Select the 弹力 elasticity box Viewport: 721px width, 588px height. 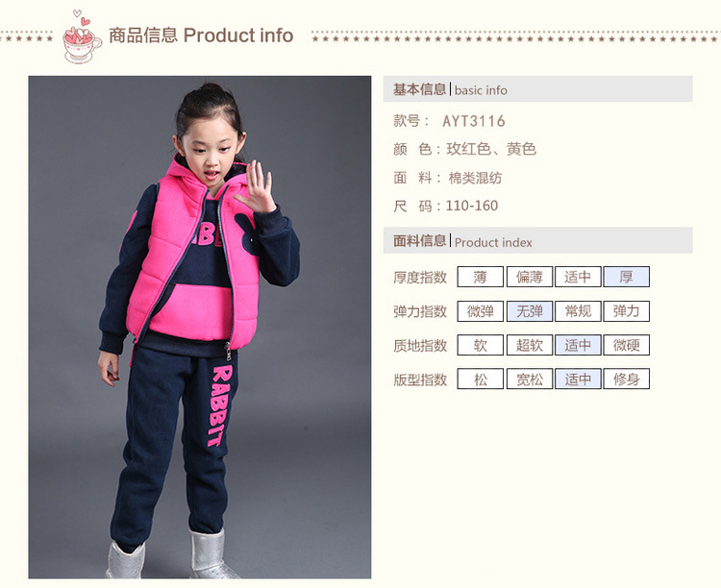(x=626, y=311)
